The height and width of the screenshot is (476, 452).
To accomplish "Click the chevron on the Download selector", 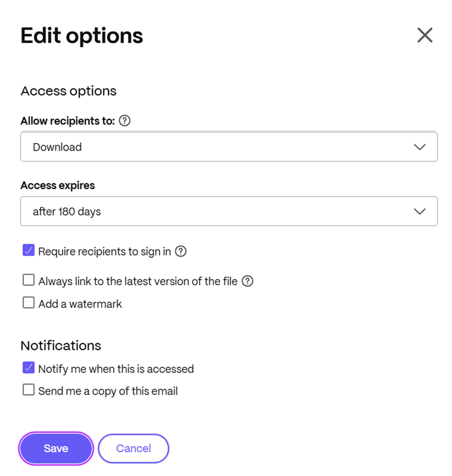I will [x=419, y=146].
